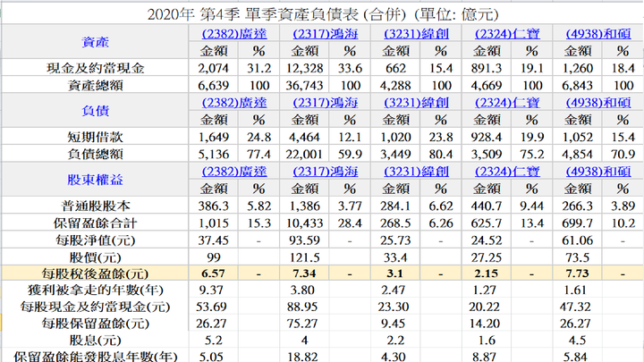The height and width of the screenshot is (362, 644).
Task: Select cell with value 4,854
Action: click(x=578, y=155)
